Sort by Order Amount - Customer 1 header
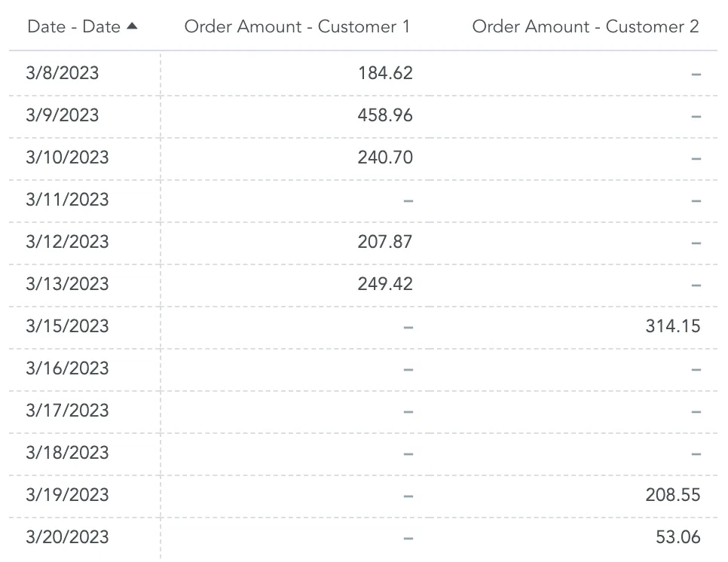 click(298, 25)
